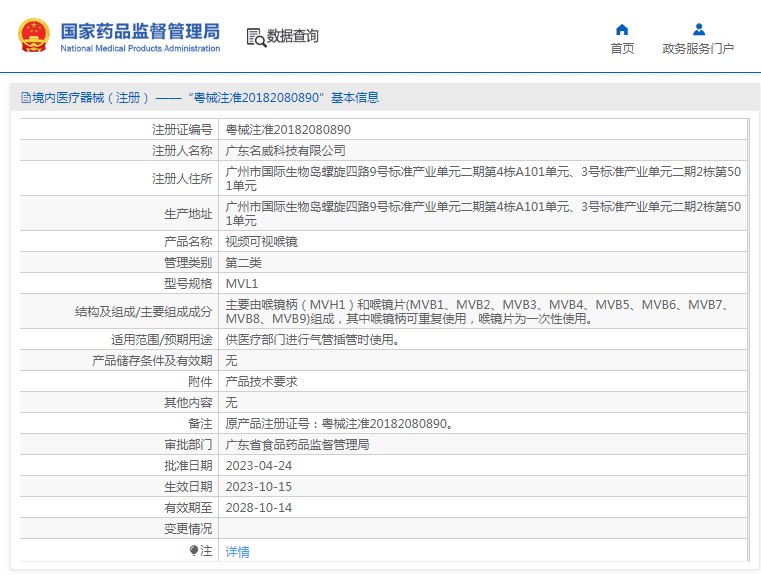761x575 pixels.
Task: Click National Medical Products Administration subtitle
Action: click(140, 49)
